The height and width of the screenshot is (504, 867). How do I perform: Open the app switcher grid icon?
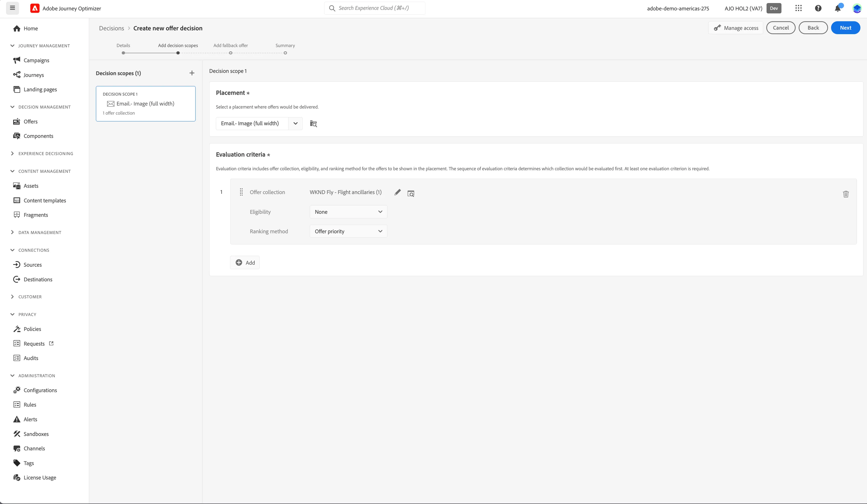click(x=798, y=8)
